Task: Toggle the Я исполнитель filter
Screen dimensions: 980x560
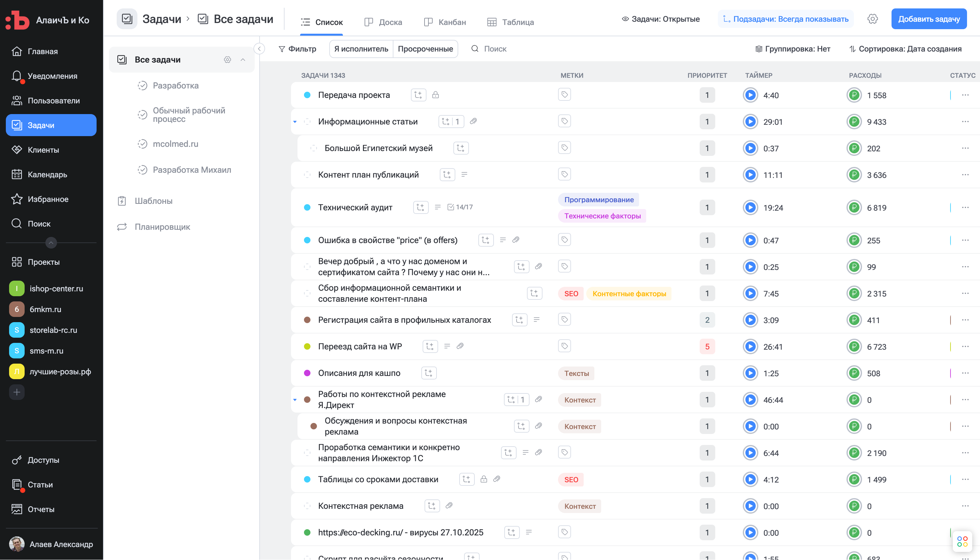Action: pos(361,49)
